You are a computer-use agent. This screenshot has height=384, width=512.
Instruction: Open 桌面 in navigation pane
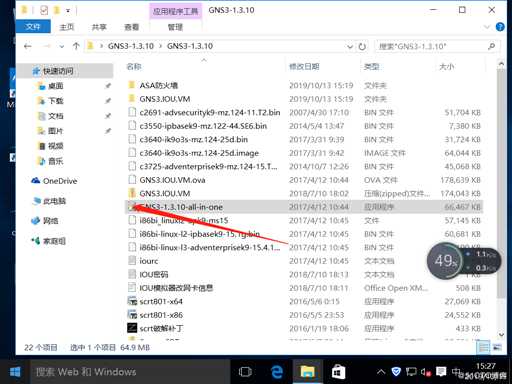point(56,86)
